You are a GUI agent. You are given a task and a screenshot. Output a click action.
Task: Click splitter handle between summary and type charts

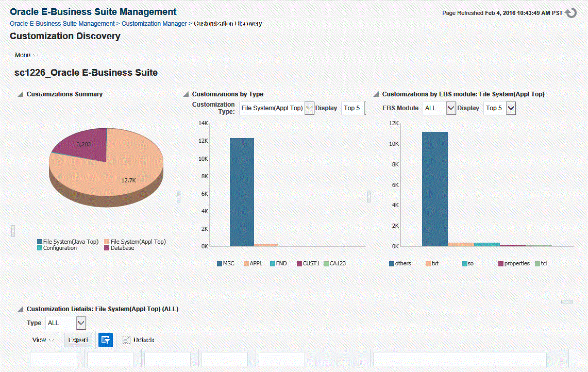tap(178, 196)
